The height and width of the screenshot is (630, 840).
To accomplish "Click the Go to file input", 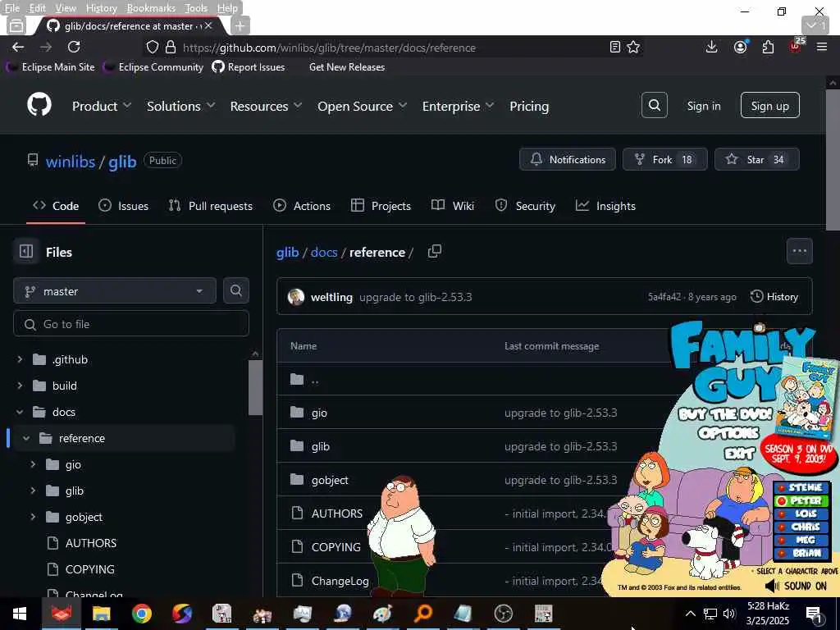I will pos(131,324).
